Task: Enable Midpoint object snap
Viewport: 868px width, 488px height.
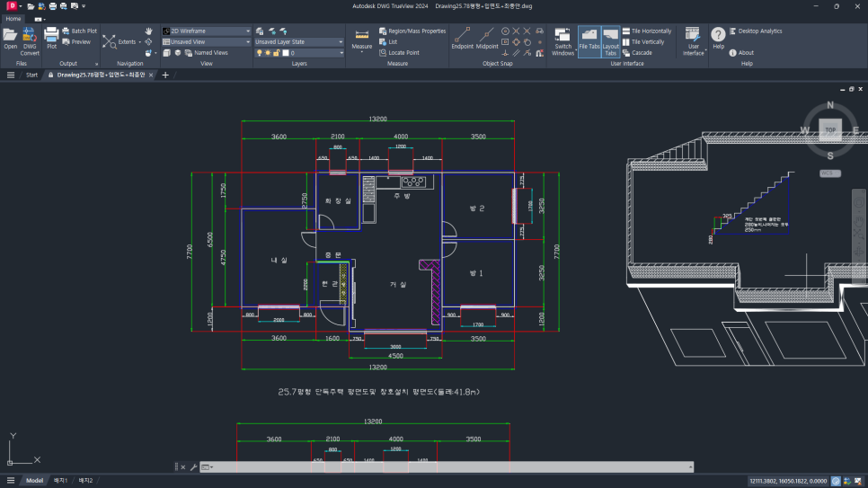Action: point(487,39)
